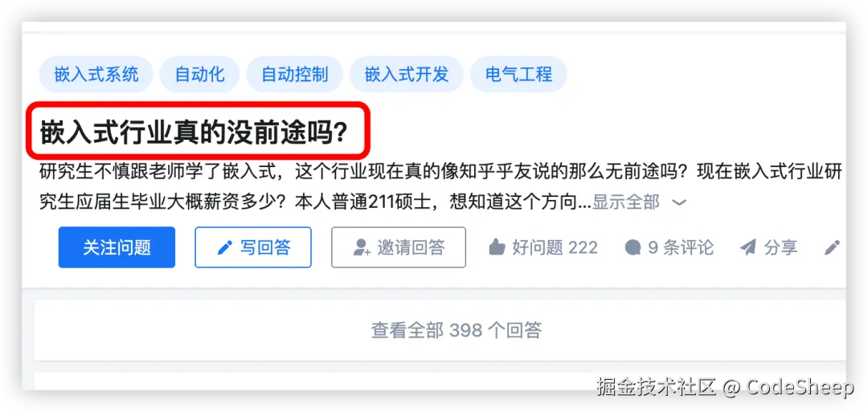
Task: Select the 嵌入式系统 topic tag
Action: coord(96,74)
